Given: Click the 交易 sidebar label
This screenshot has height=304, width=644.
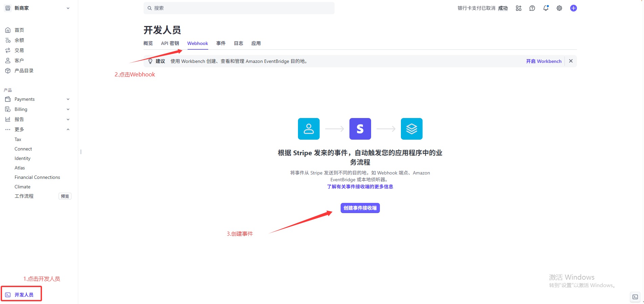Looking at the screenshot, I should pos(19,50).
